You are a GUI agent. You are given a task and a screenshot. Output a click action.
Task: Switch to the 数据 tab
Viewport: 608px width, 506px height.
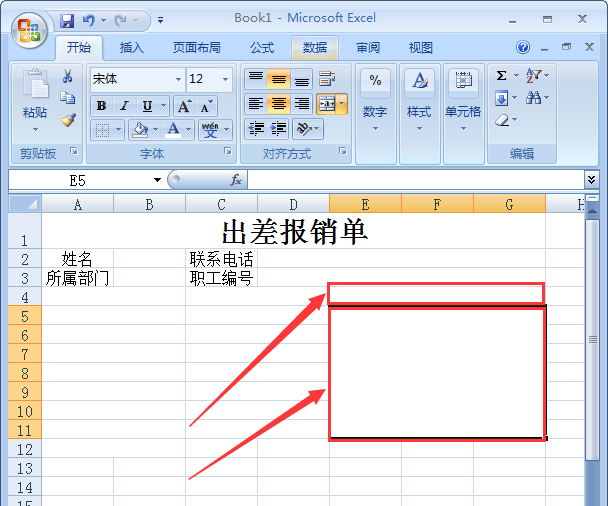[x=315, y=48]
